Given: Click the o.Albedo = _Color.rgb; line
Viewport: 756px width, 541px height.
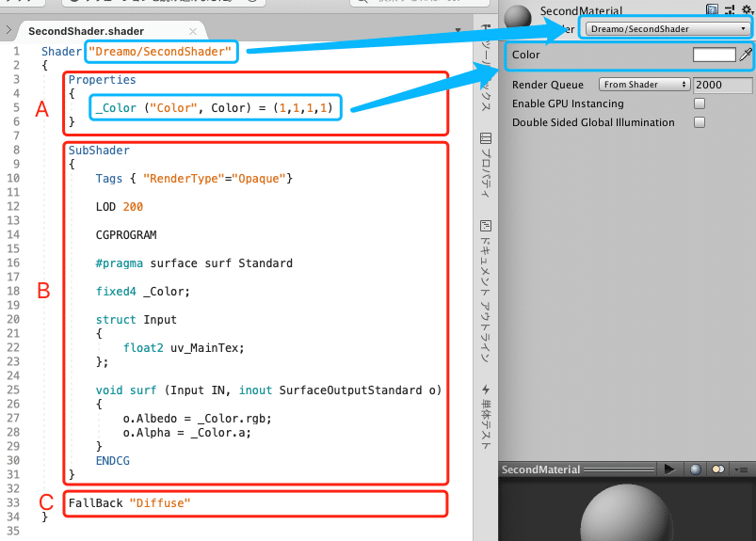Looking at the screenshot, I should click(x=197, y=418).
